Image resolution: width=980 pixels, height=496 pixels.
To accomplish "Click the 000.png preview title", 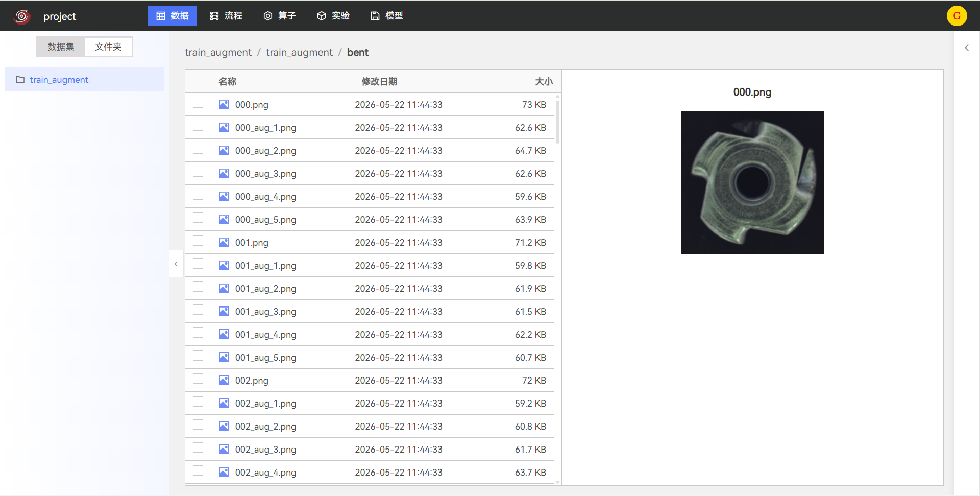I will pos(752,92).
